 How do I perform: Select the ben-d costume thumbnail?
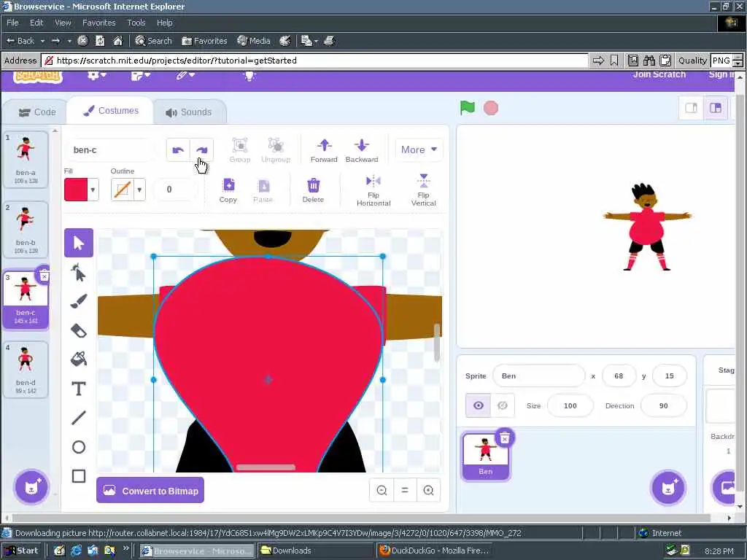click(26, 370)
